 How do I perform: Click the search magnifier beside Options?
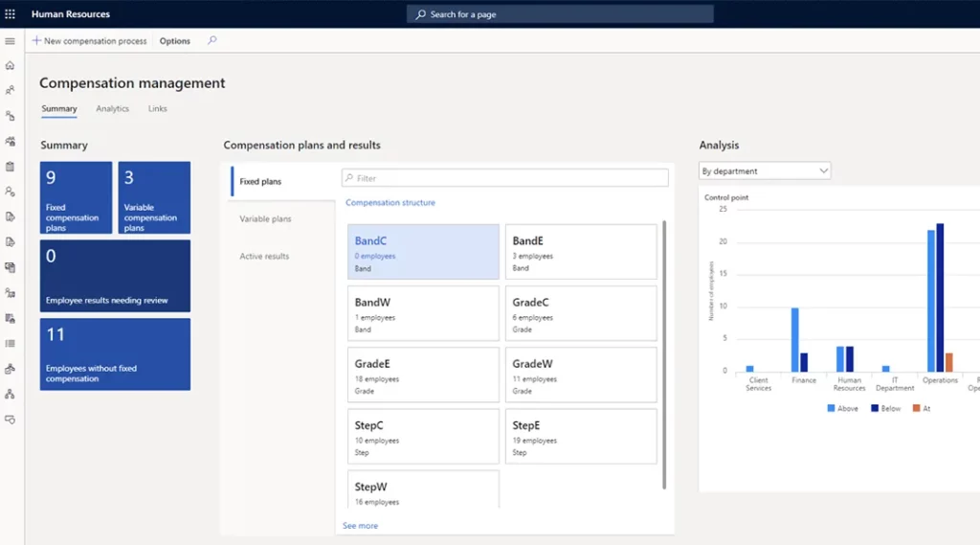212,40
